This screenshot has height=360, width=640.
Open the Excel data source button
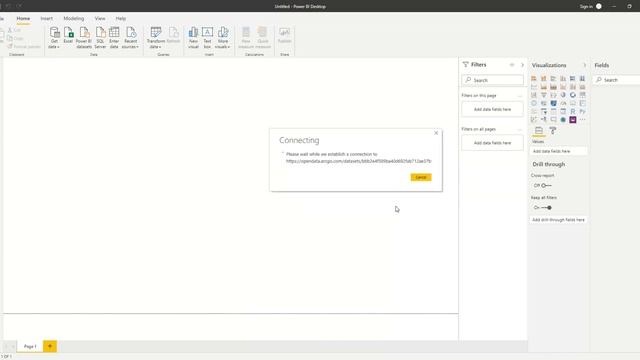(68, 36)
